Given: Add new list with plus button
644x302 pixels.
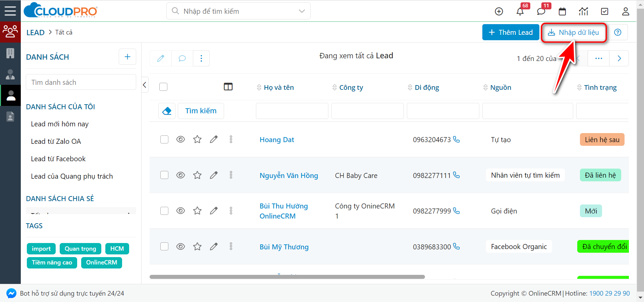Looking at the screenshot, I should (127, 57).
